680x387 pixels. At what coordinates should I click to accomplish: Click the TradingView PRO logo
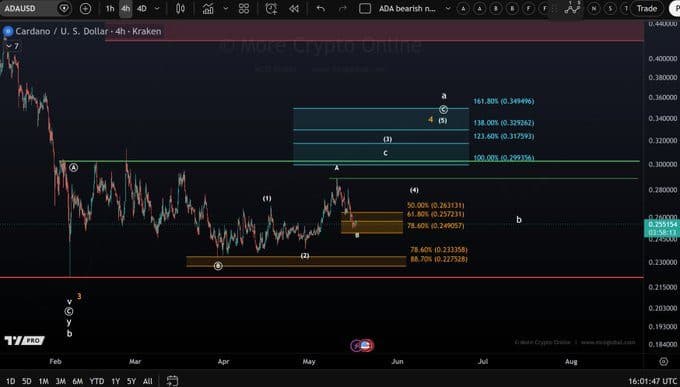pyautogui.click(x=25, y=341)
